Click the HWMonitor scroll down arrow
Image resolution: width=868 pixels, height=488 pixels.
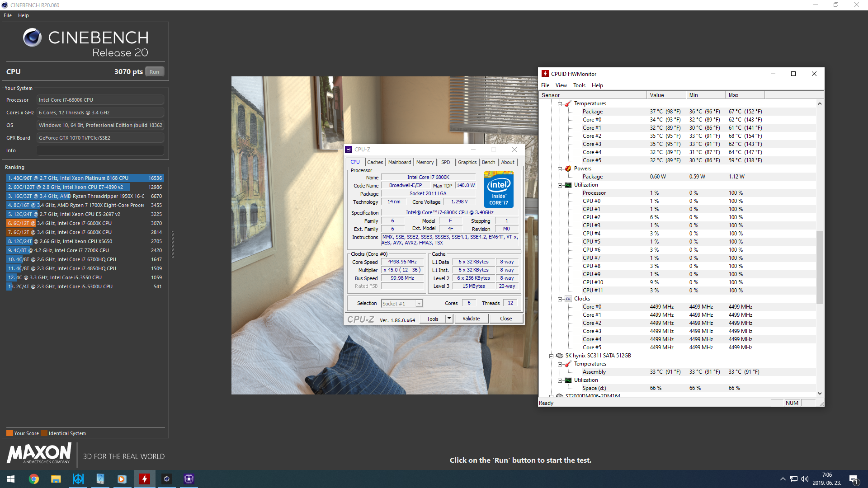(820, 394)
